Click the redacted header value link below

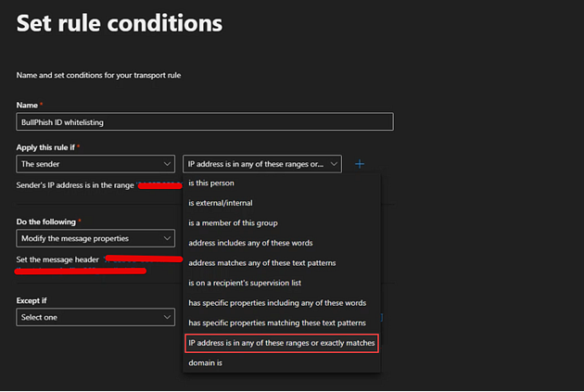(81, 272)
